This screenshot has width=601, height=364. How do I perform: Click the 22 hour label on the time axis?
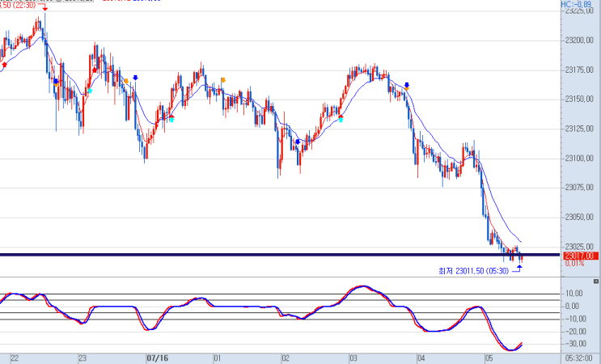point(15,359)
